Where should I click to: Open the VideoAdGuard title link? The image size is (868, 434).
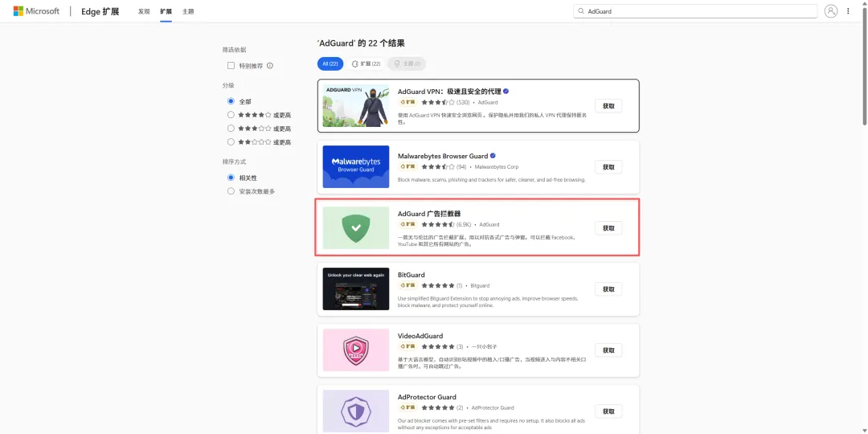[420, 336]
